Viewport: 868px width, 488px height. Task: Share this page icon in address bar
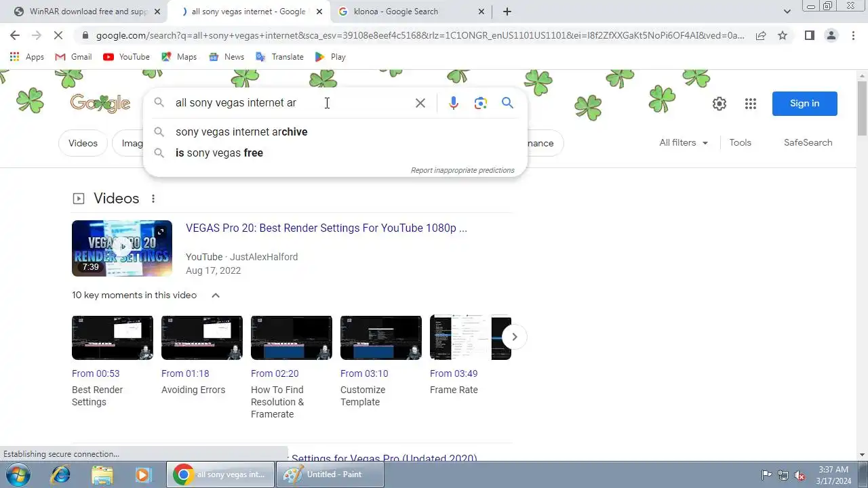coord(761,35)
